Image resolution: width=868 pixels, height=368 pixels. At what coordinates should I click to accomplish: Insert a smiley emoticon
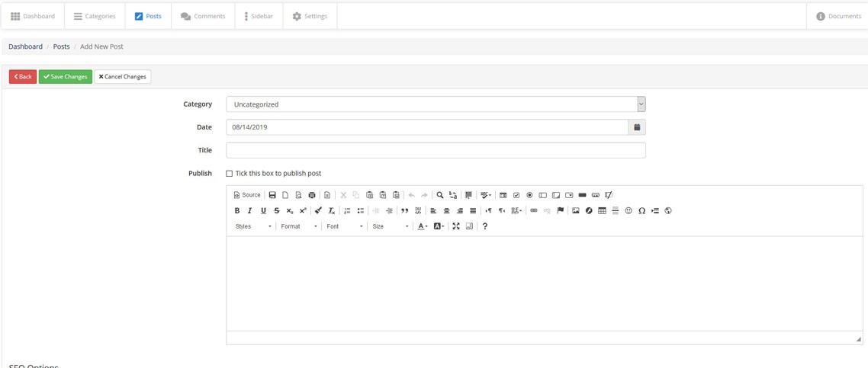point(628,211)
